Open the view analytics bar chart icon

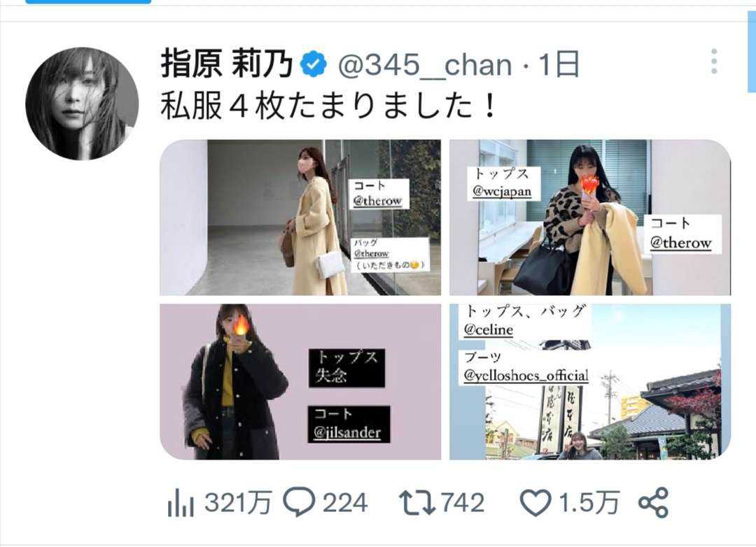coord(181,503)
